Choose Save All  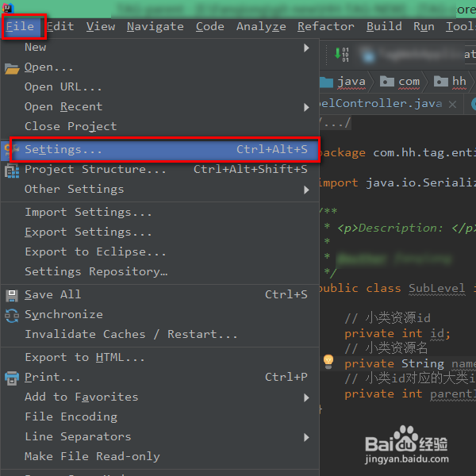coord(159,295)
